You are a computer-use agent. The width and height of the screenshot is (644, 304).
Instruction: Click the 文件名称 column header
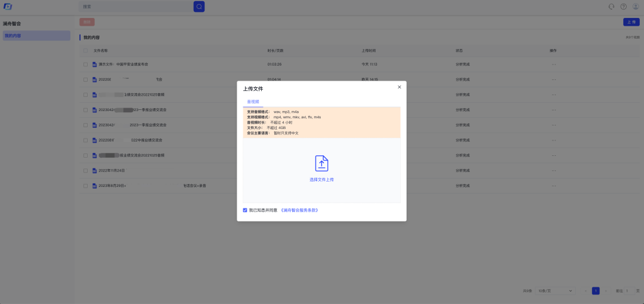coord(101,51)
